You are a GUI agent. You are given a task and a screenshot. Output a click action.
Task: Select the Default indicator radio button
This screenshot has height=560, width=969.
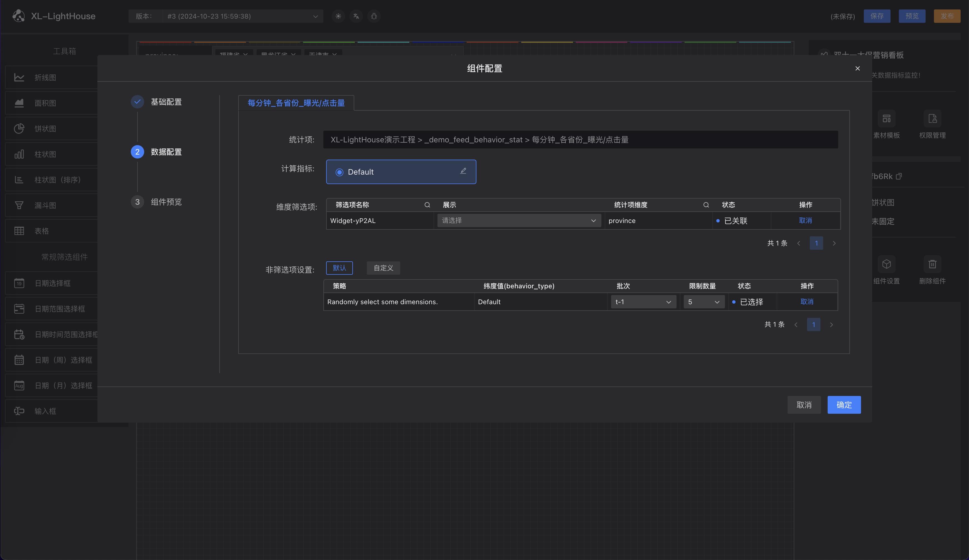click(339, 172)
